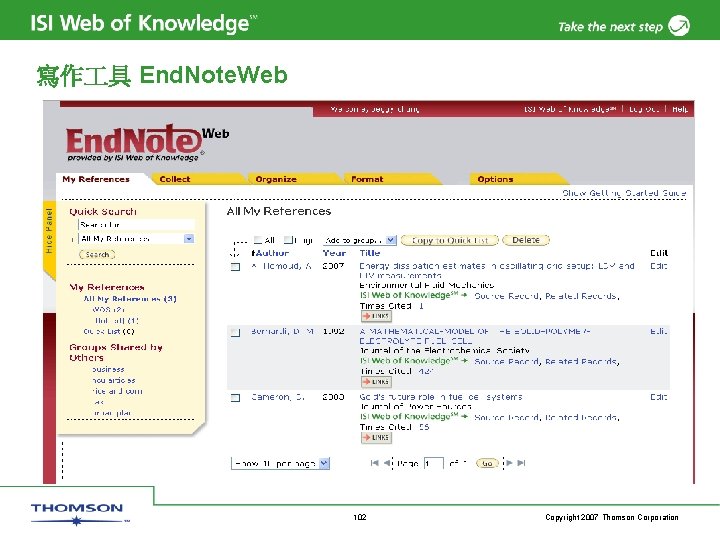Viewport: 720px width, 540px height.
Task: Click Links icon under Cameron reference
Action: [376, 438]
